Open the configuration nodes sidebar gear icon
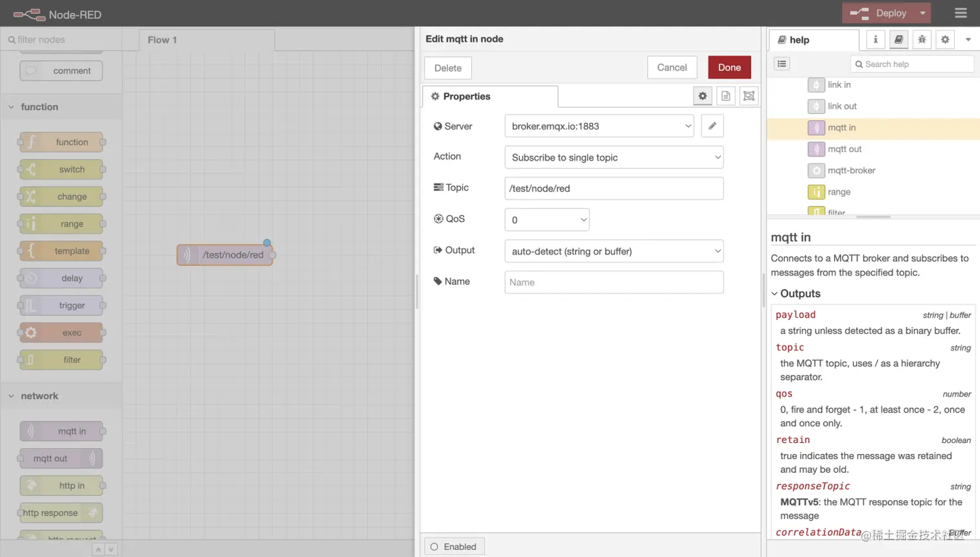Screen dimensions: 980x557 pyautogui.click(x=944, y=39)
